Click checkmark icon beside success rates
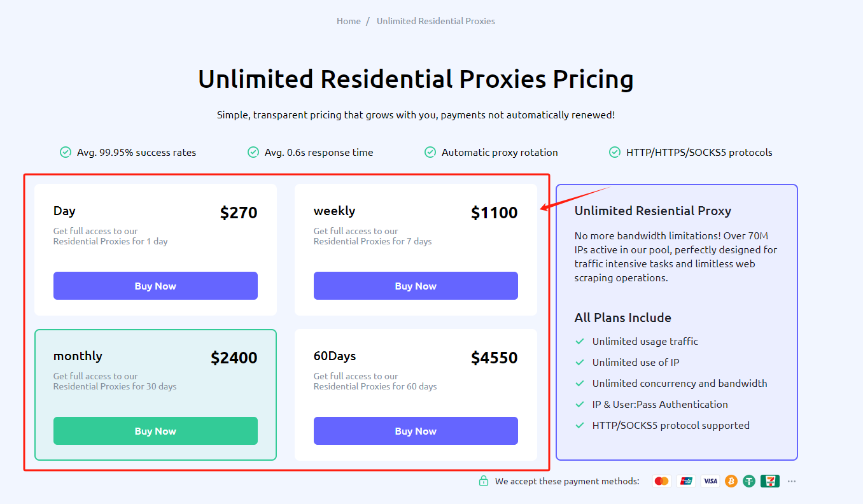This screenshot has height=504, width=863. tap(65, 152)
